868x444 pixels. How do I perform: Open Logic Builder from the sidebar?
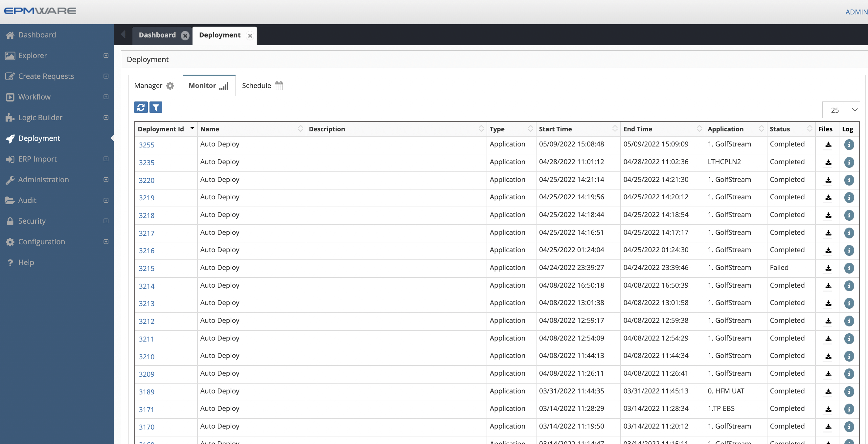(x=40, y=117)
